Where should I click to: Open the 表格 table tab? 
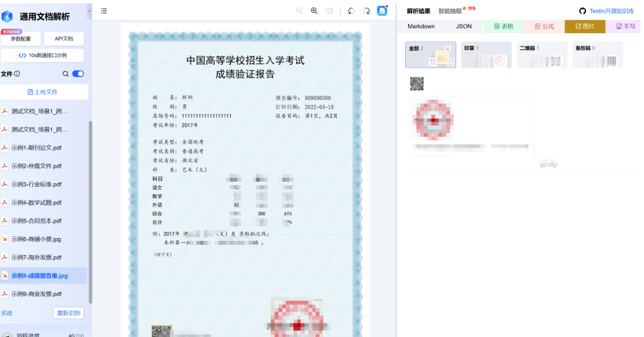point(504,26)
